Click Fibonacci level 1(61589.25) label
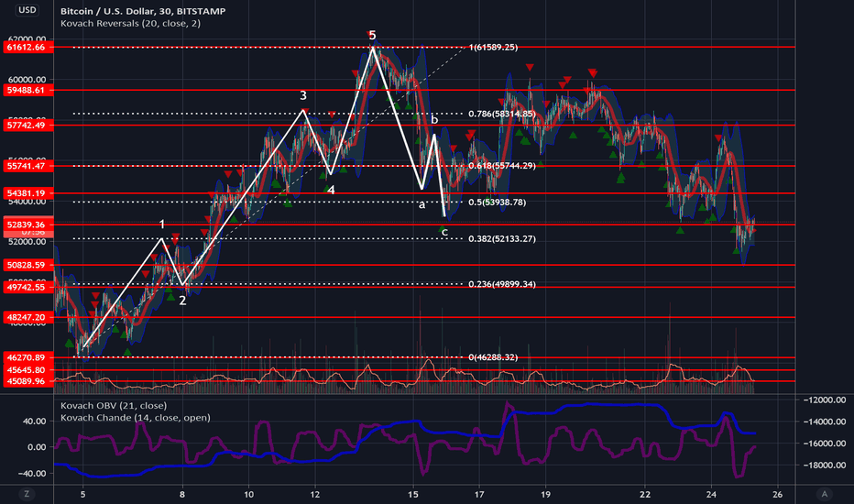The height and width of the screenshot is (504, 854). click(x=493, y=48)
